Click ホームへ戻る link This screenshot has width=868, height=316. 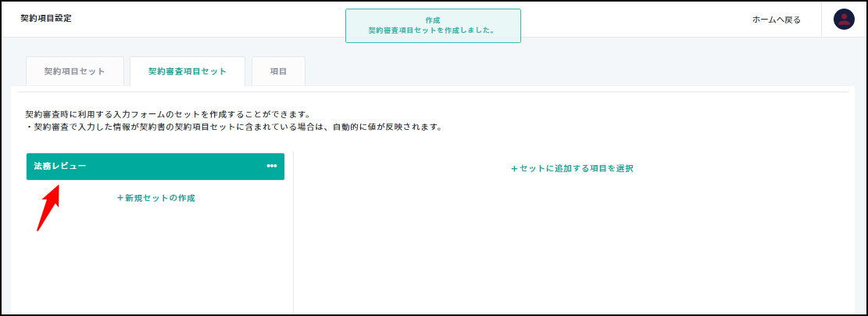coord(776,20)
